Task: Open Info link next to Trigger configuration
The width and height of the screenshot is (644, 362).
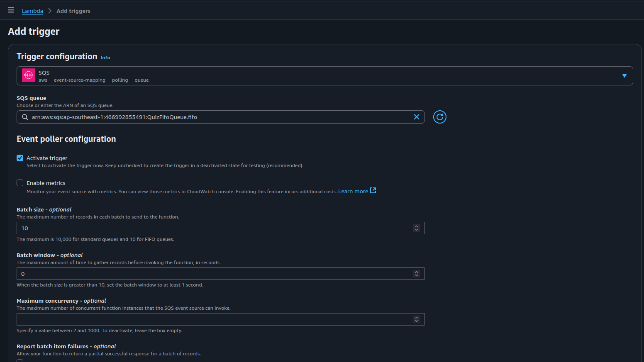Action: pyautogui.click(x=105, y=58)
